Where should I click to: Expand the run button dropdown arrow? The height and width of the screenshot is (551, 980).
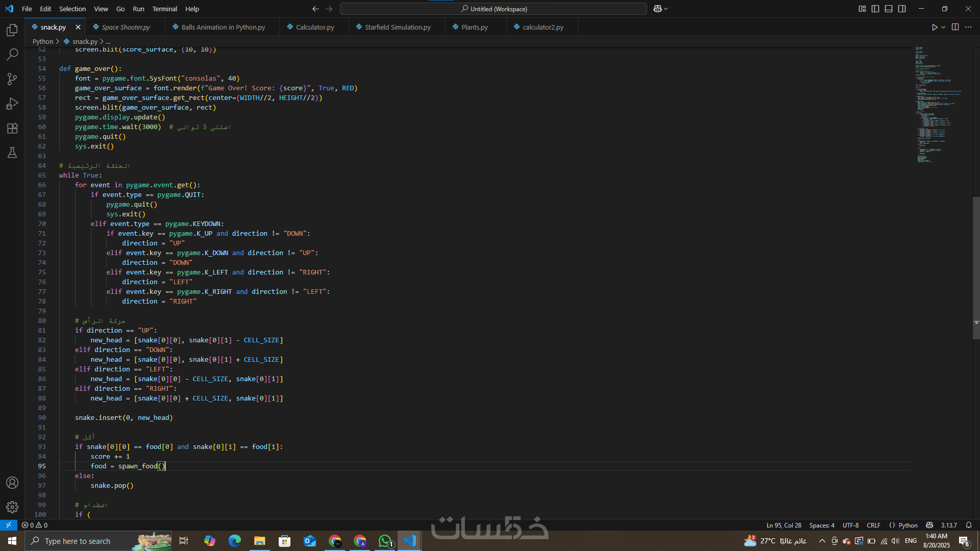(943, 27)
